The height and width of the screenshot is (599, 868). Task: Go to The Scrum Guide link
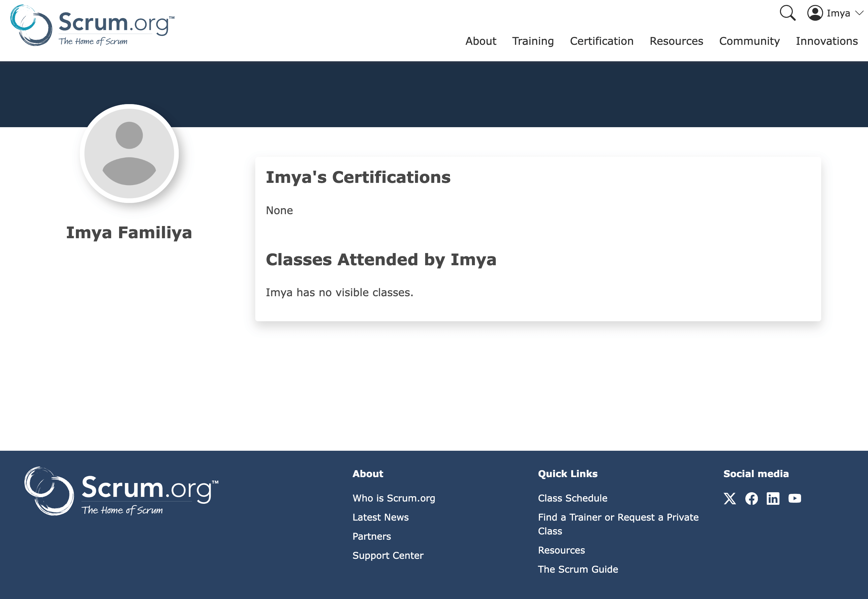578,569
